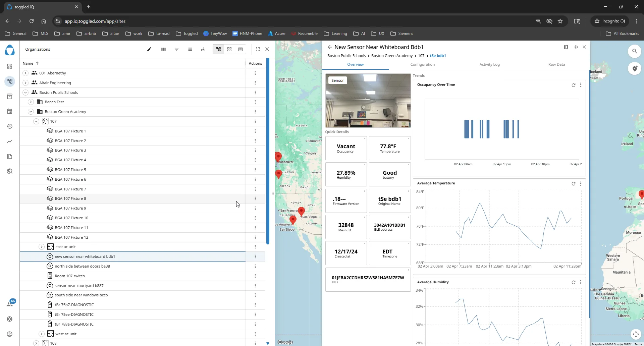
Task: Click the sensor classroom photo thumbnail
Action: point(368,101)
